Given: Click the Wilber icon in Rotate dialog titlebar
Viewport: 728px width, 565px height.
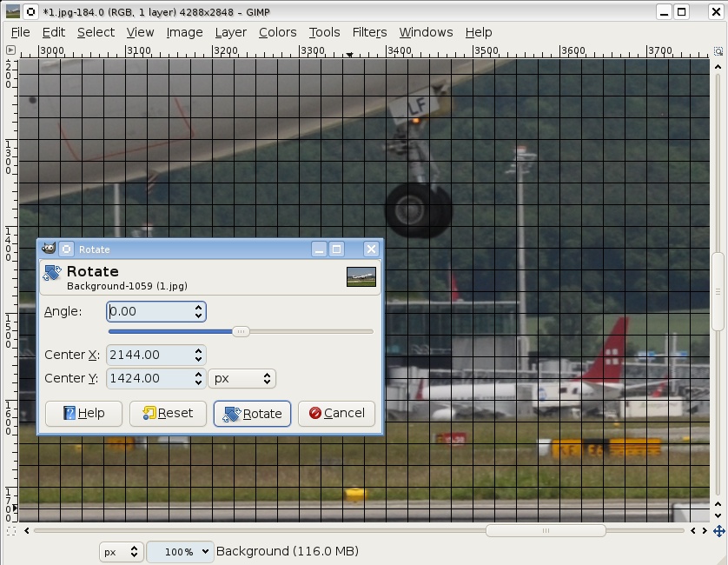Looking at the screenshot, I should coord(49,249).
